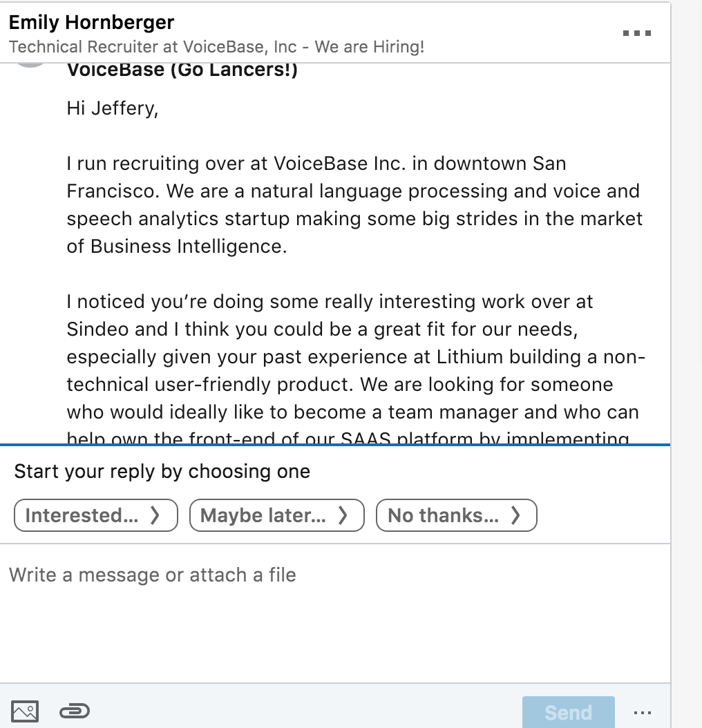The image size is (702, 728).
Task: Click the "Start your reply by choosing one" label
Action: [162, 472]
